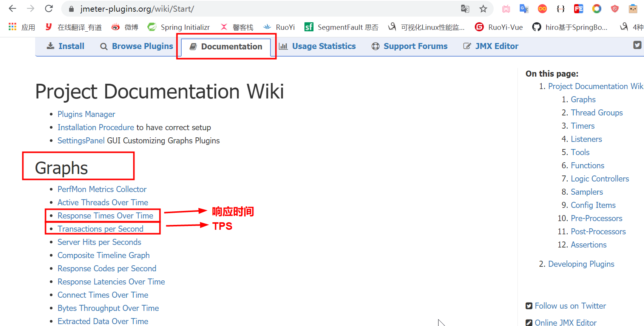The image size is (644, 326).
Task: Open the hiro SpringBoot GitHub bookmark
Action: [570, 27]
